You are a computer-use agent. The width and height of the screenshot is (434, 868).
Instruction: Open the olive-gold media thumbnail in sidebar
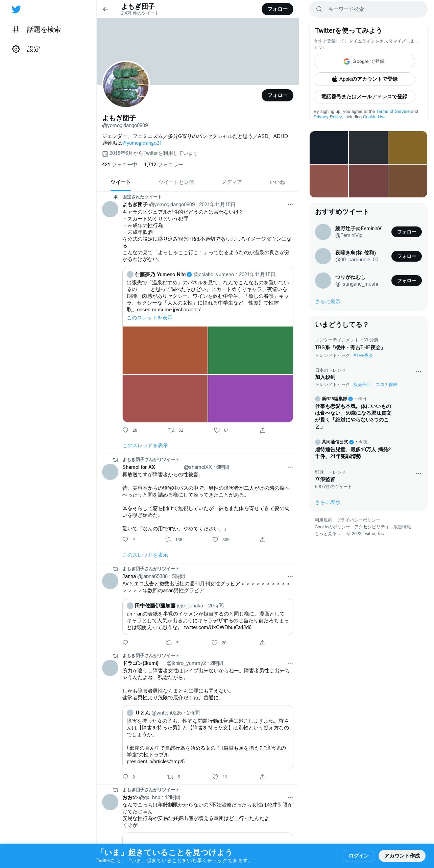pos(408,147)
